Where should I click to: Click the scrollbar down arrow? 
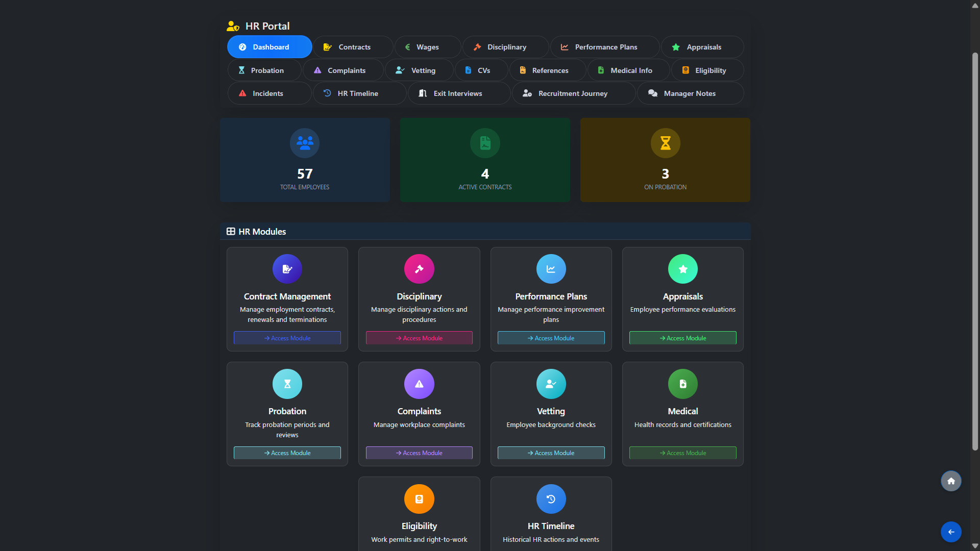point(975,546)
